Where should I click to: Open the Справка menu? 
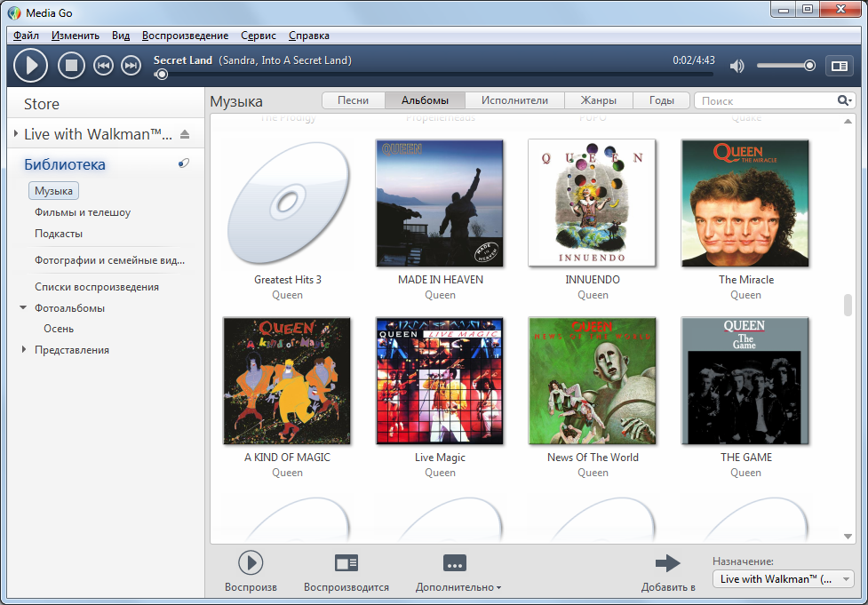pyautogui.click(x=309, y=36)
